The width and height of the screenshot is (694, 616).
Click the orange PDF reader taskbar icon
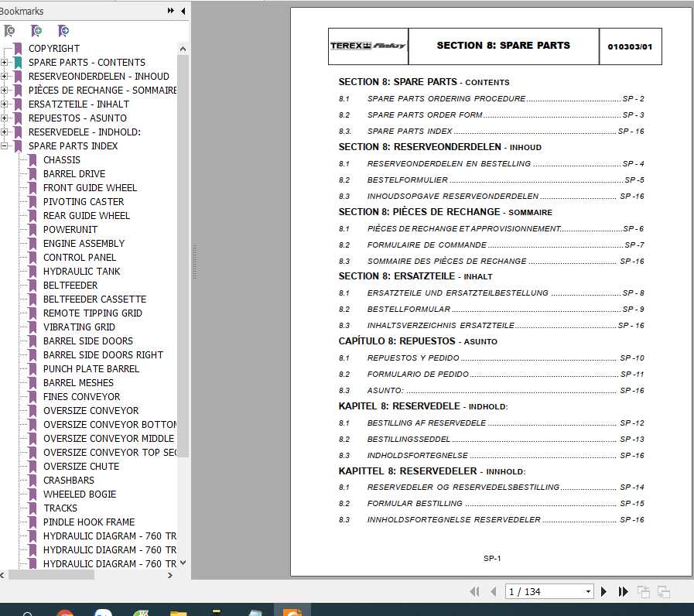(x=292, y=611)
